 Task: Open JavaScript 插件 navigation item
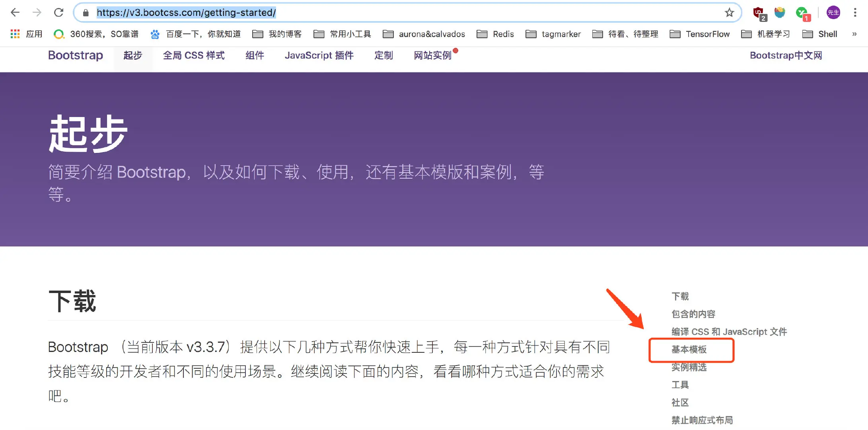[319, 55]
